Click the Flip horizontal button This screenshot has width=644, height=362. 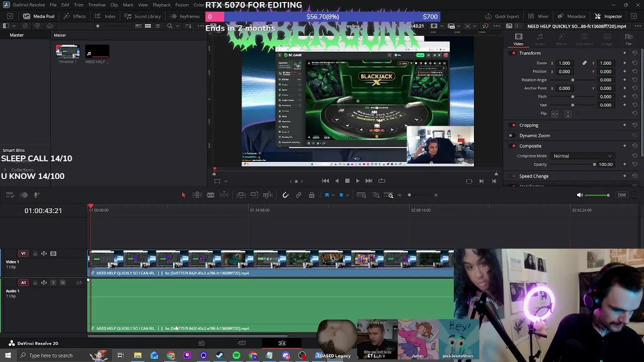tap(555, 114)
